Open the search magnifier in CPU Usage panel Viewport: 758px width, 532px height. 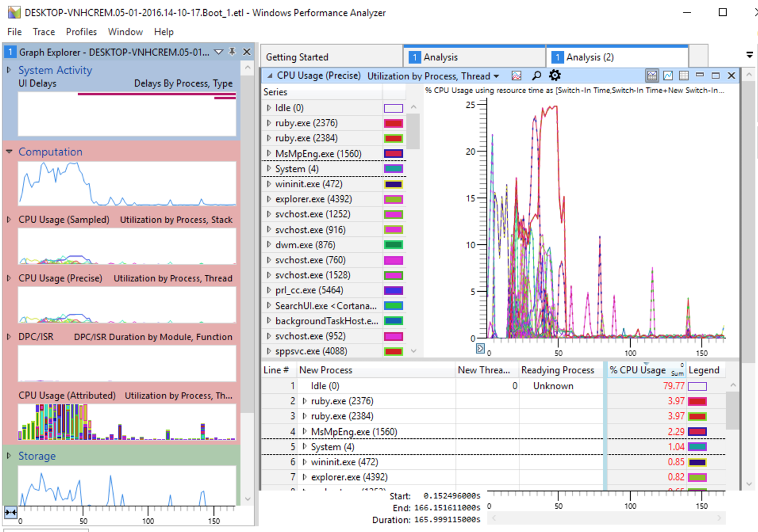pyautogui.click(x=537, y=76)
